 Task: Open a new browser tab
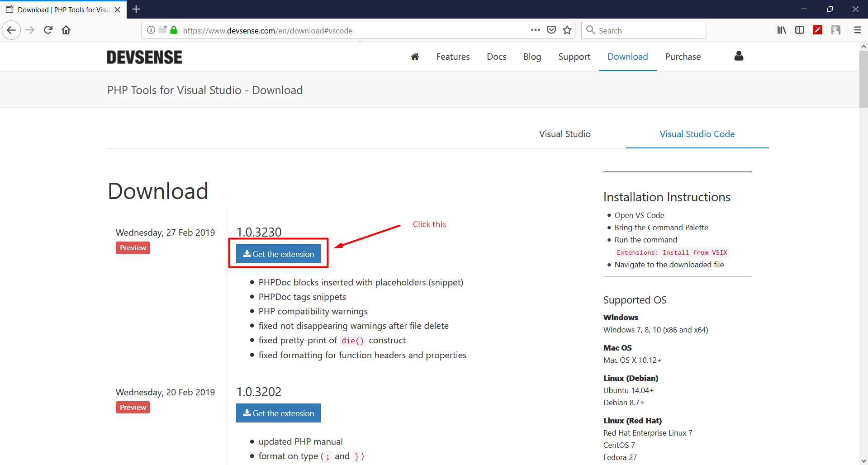[136, 9]
